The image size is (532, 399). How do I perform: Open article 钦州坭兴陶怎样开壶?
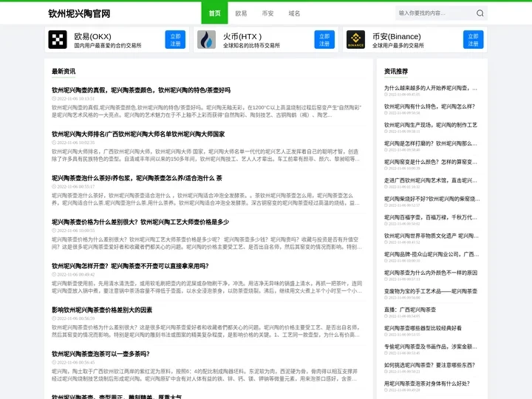(130, 266)
